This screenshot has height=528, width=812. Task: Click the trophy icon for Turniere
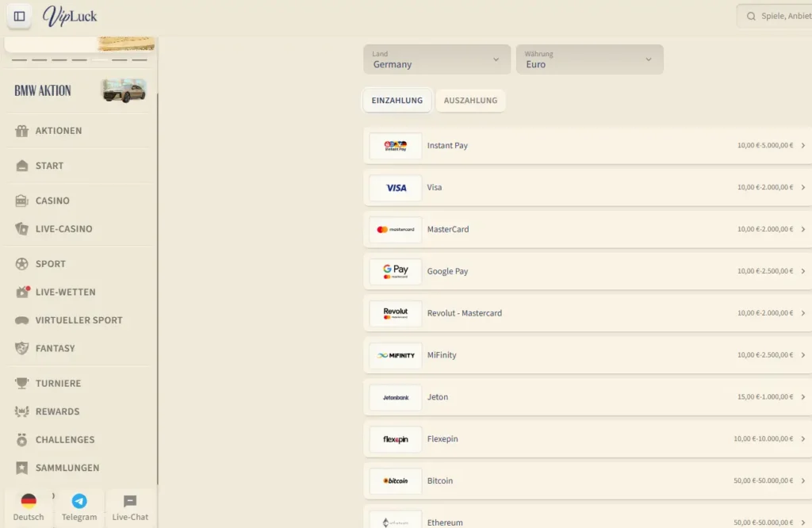point(21,384)
